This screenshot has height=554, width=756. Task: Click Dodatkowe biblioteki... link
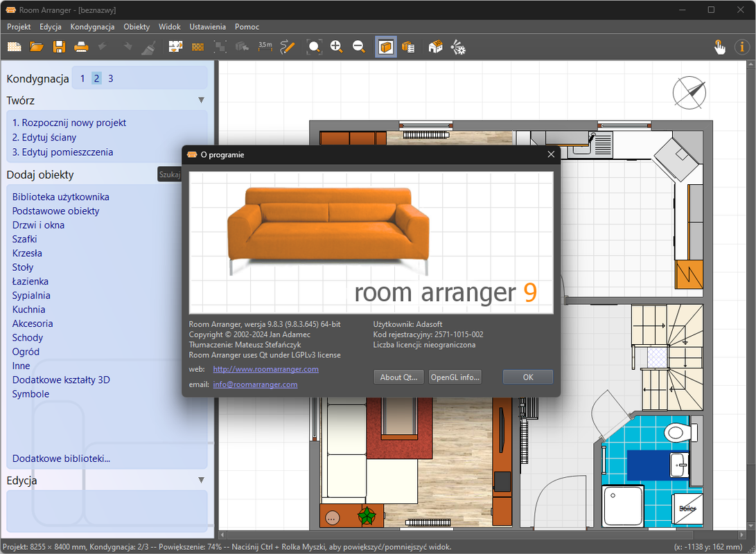point(61,458)
